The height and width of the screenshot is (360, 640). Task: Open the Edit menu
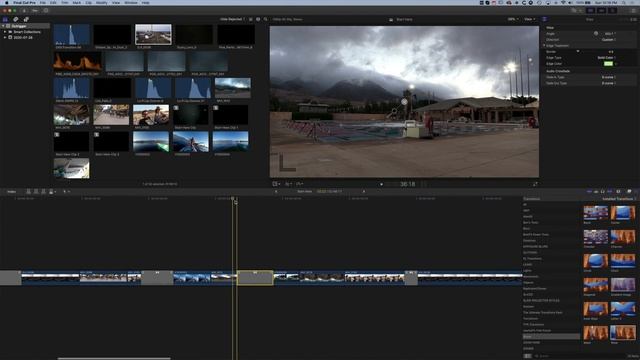(x=53, y=2)
